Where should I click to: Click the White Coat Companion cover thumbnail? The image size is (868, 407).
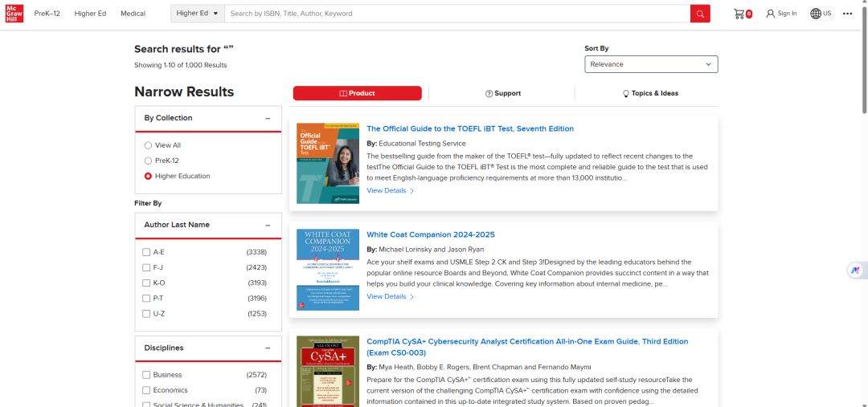click(x=328, y=270)
